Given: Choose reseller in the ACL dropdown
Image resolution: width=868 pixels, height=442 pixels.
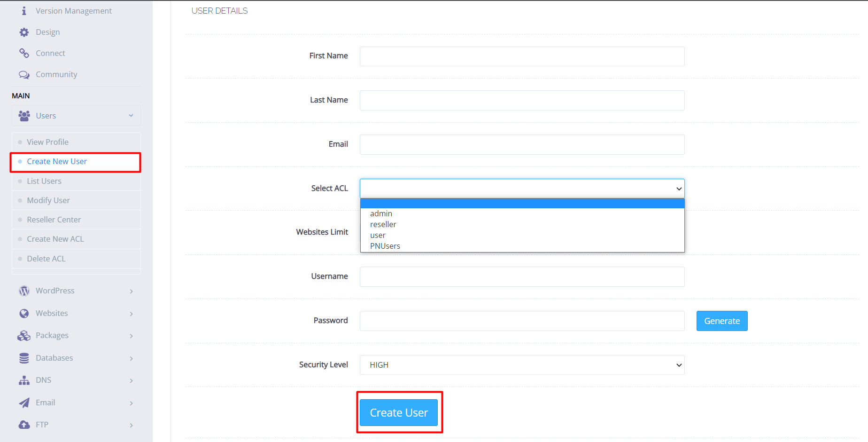Looking at the screenshot, I should [383, 224].
